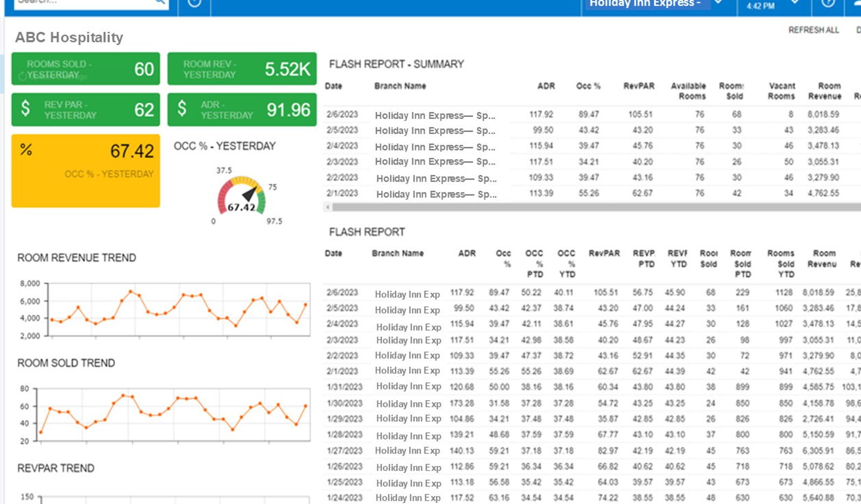This screenshot has height=504, width=861.
Task: Sort Flash Report by Date column
Action: click(x=333, y=253)
